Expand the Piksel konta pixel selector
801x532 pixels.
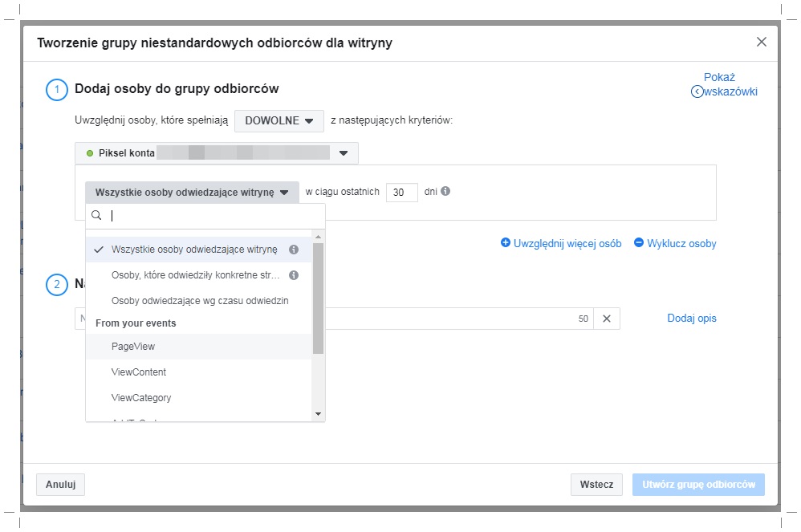217,153
